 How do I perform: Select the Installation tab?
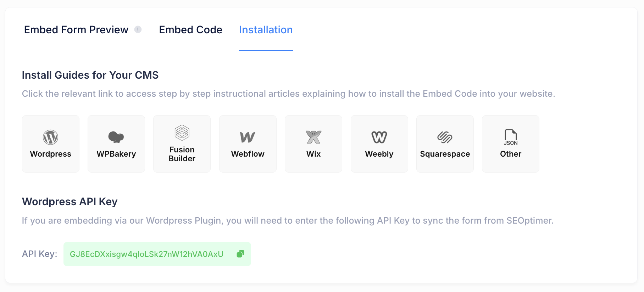(x=266, y=30)
